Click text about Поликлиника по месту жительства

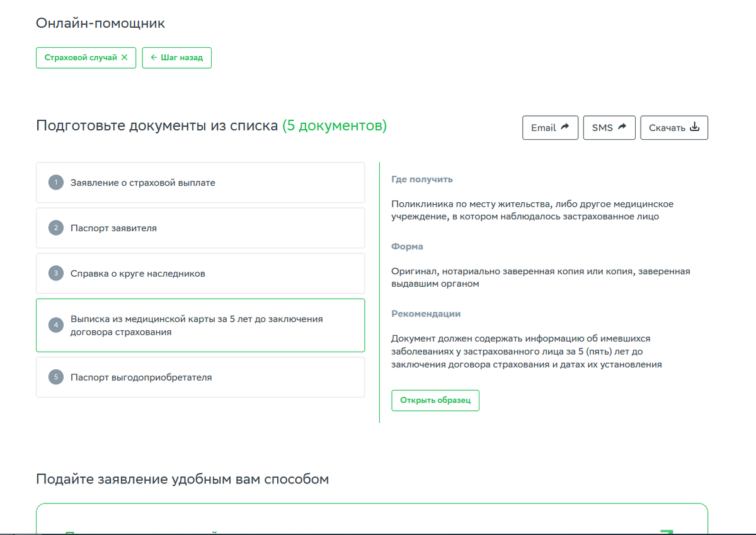[x=532, y=210]
